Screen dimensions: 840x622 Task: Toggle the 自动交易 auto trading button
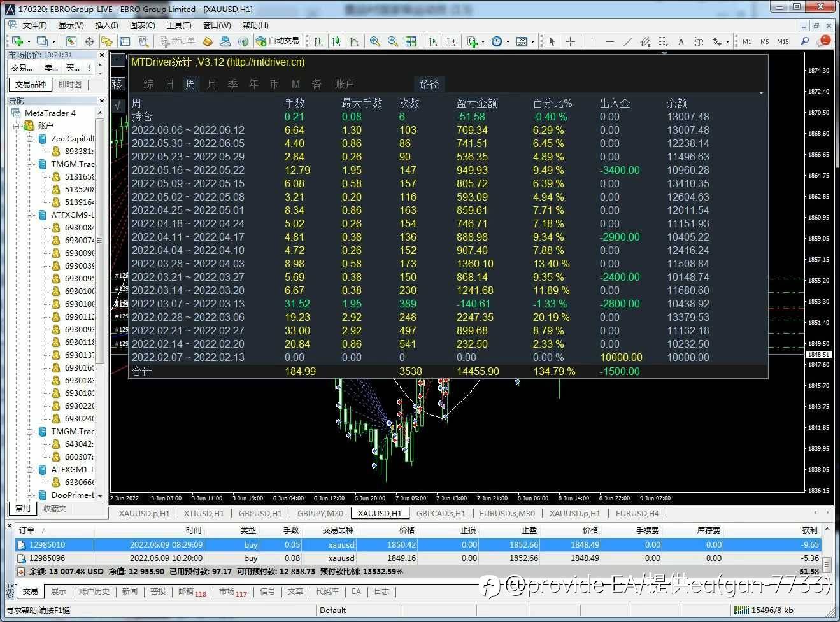(x=278, y=41)
